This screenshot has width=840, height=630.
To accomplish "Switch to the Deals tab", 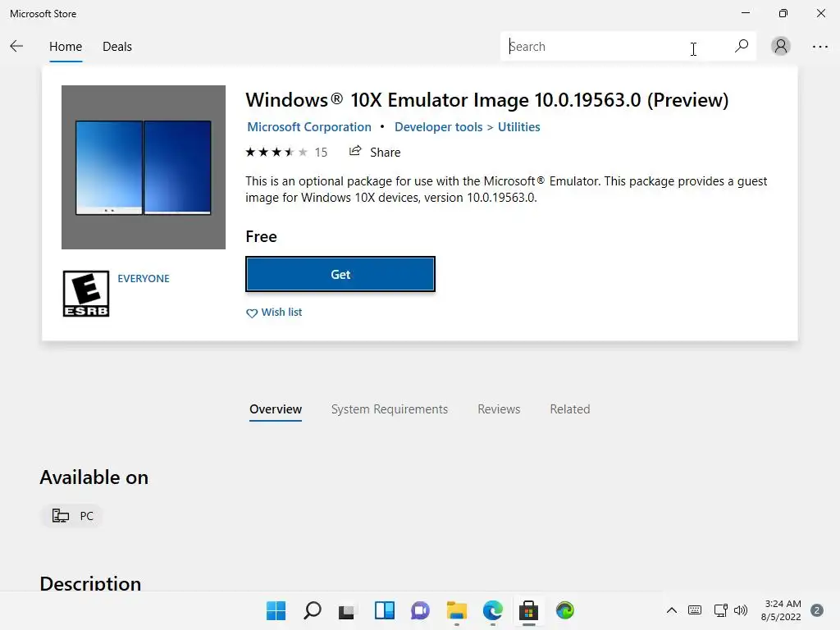I will pos(116,47).
